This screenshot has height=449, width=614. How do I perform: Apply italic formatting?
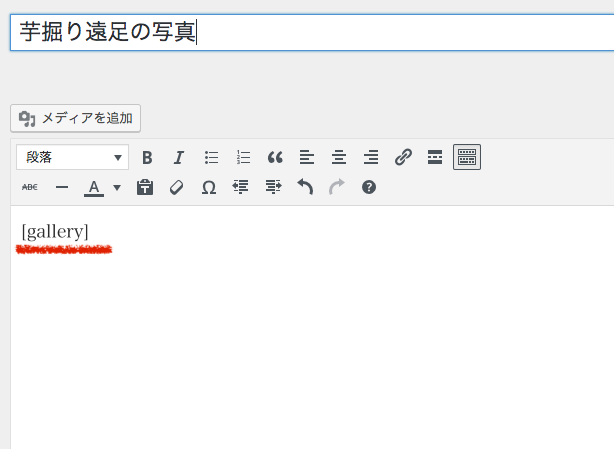(x=179, y=157)
